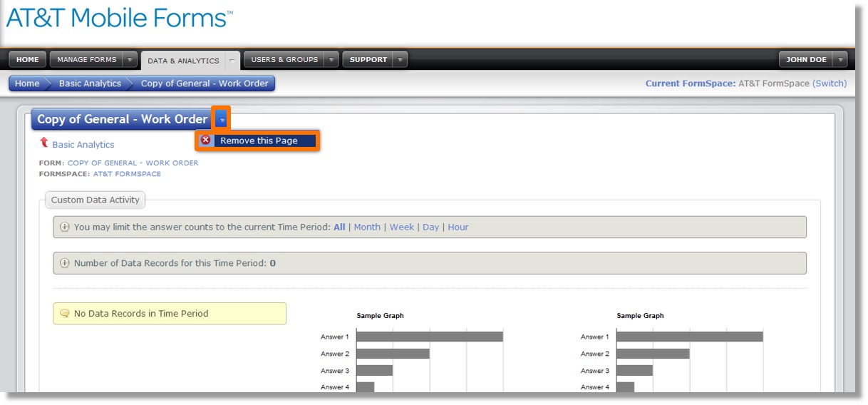
Task: Click the info icon in Time Period bar
Action: (x=64, y=227)
